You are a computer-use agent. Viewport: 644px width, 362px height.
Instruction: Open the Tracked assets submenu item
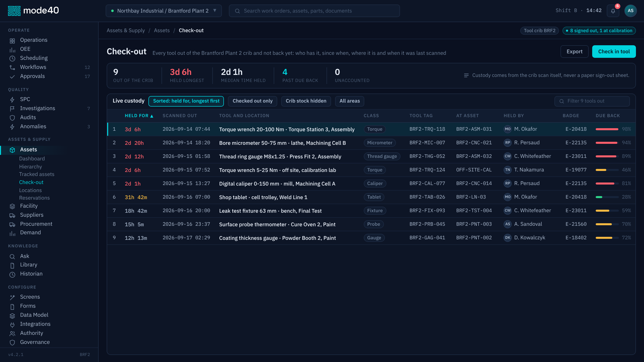[37, 174]
